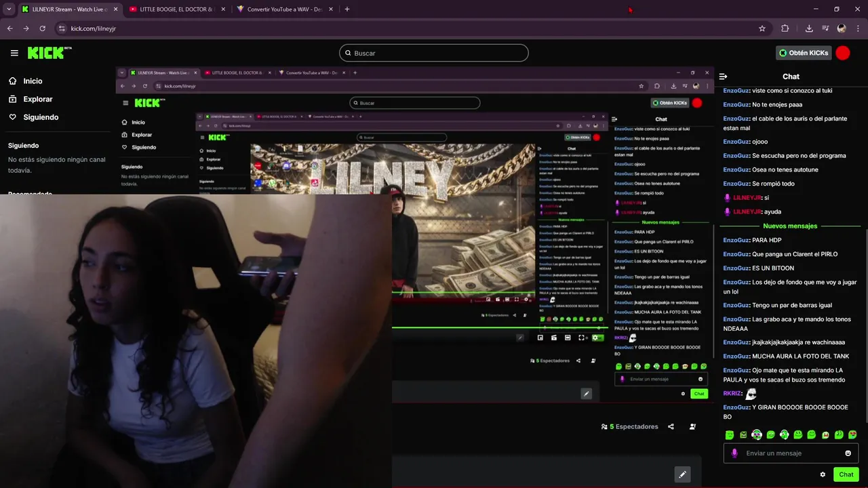Collapse the chat panel with arrow icon

(723, 77)
